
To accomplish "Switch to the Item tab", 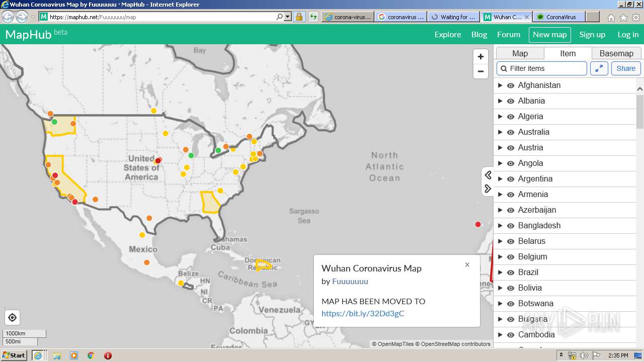I will coord(568,53).
